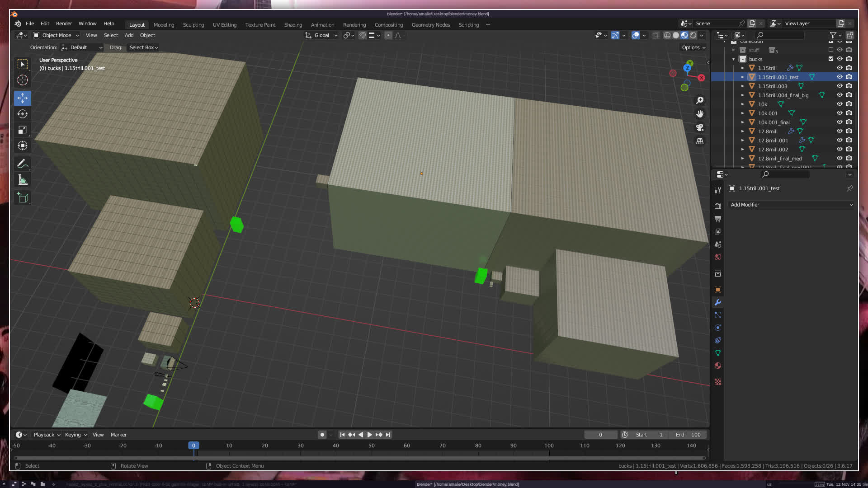Activate the Add Cube tool
868x488 pixels.
coord(23,197)
